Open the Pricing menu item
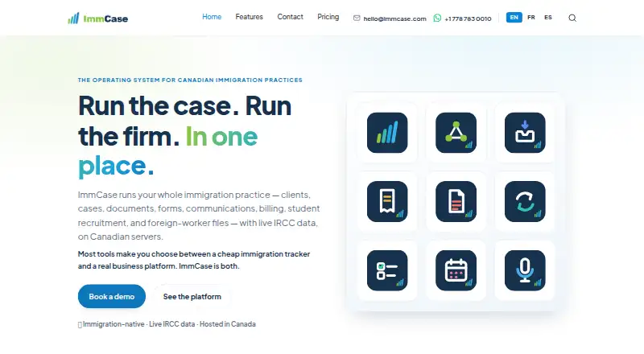 (x=328, y=17)
